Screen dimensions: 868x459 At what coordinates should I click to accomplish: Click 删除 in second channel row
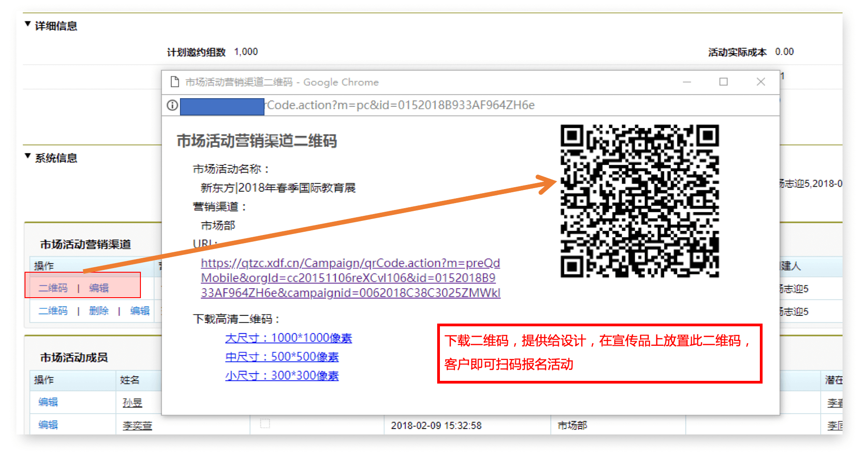coord(99,311)
